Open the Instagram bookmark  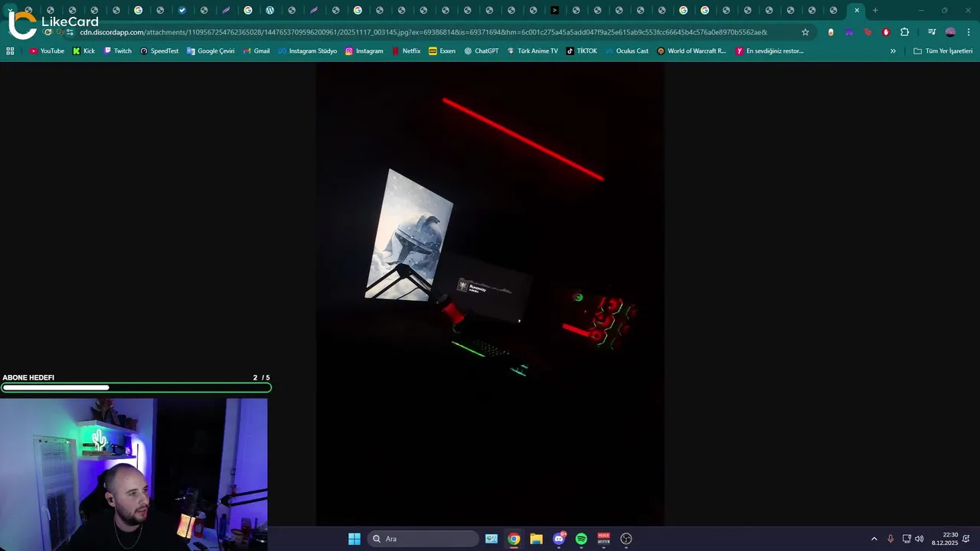tap(364, 51)
